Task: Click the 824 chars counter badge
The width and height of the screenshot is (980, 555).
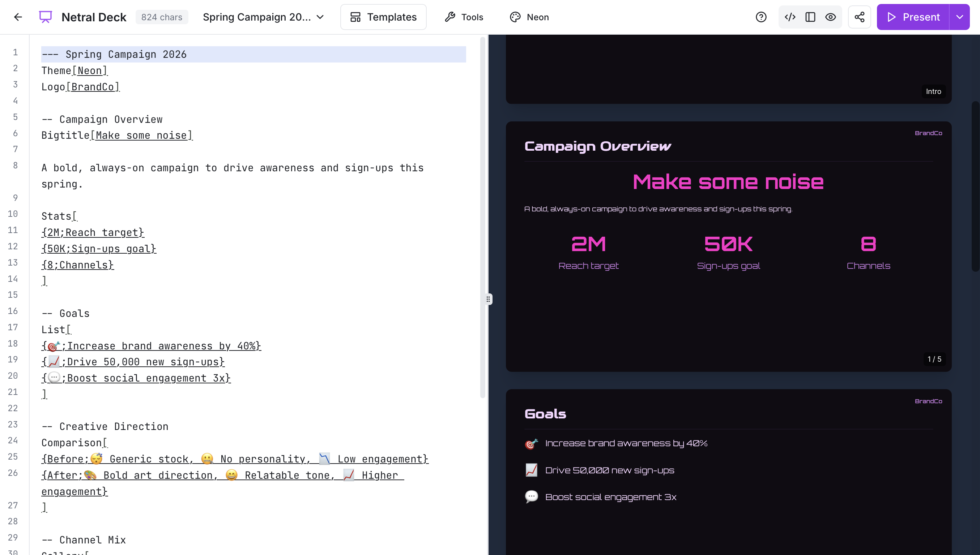Action: [162, 17]
